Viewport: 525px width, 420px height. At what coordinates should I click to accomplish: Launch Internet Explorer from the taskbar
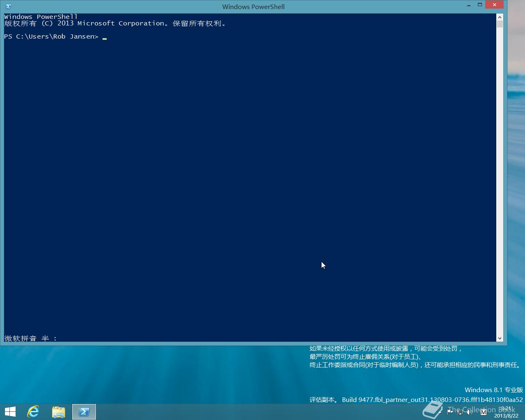click(33, 412)
